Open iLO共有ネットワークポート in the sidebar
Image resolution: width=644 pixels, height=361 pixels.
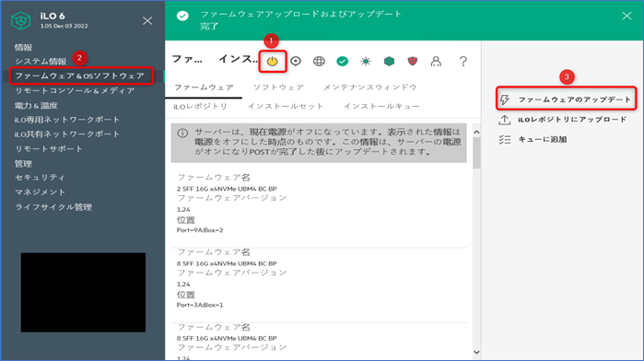click(x=67, y=134)
